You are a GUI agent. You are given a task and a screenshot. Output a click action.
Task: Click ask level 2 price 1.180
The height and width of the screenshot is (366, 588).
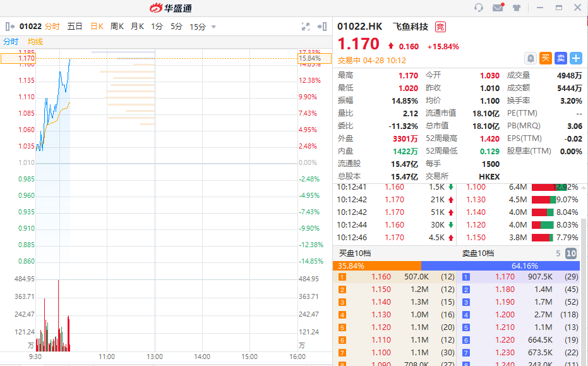[505, 290]
